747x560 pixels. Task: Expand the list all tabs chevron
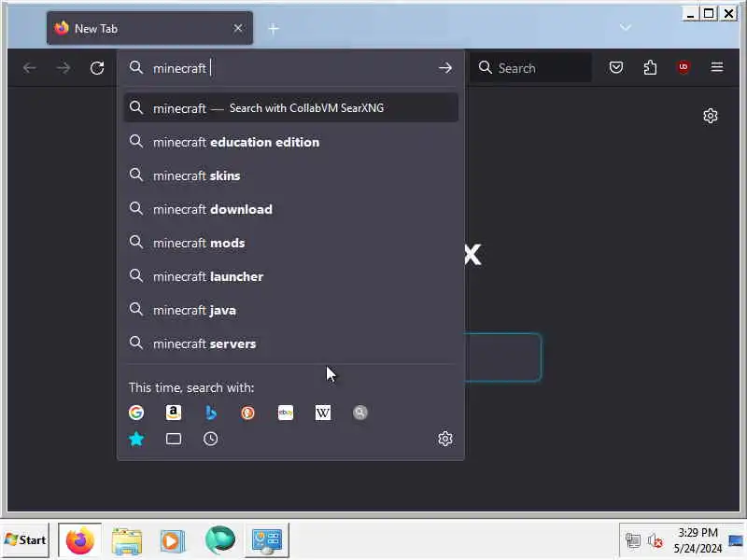[626, 28]
